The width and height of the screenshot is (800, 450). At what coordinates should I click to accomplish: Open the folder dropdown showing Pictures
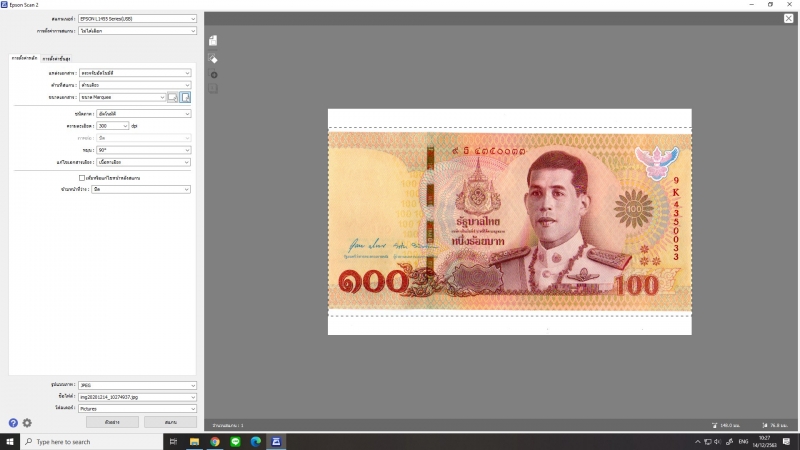point(137,409)
